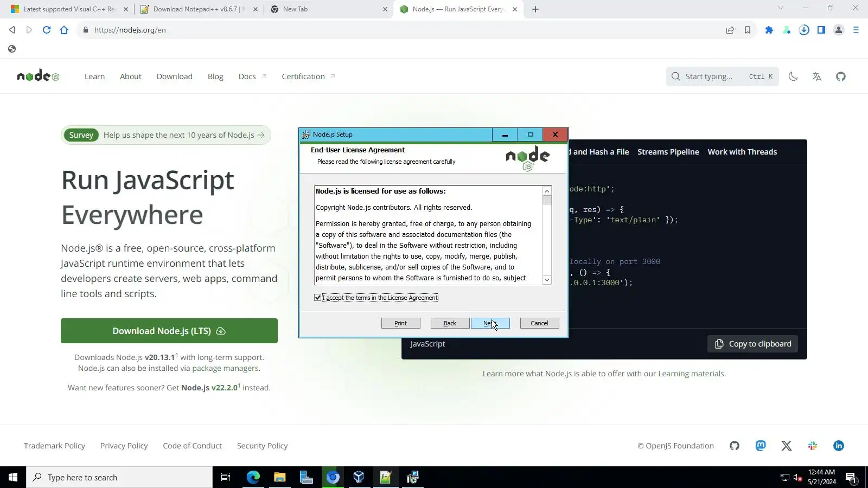Click the green flask extension icon
868x488 pixels.
pyautogui.click(x=787, y=30)
